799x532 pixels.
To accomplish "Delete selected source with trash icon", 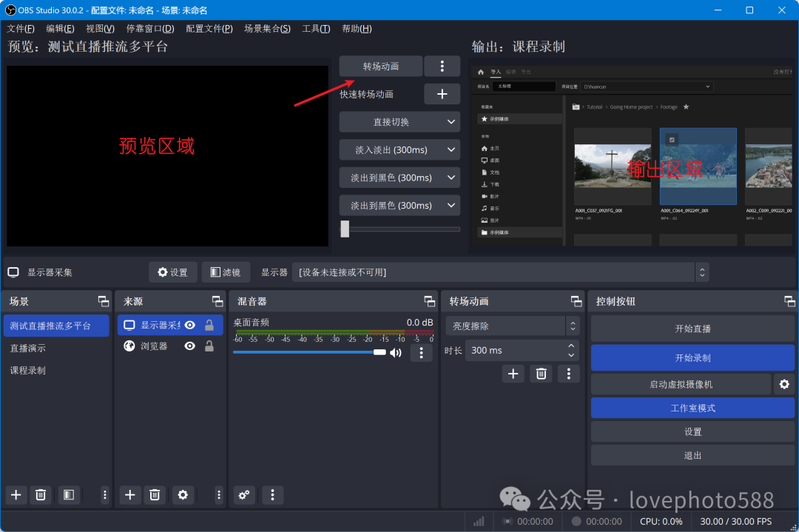I will [x=155, y=495].
